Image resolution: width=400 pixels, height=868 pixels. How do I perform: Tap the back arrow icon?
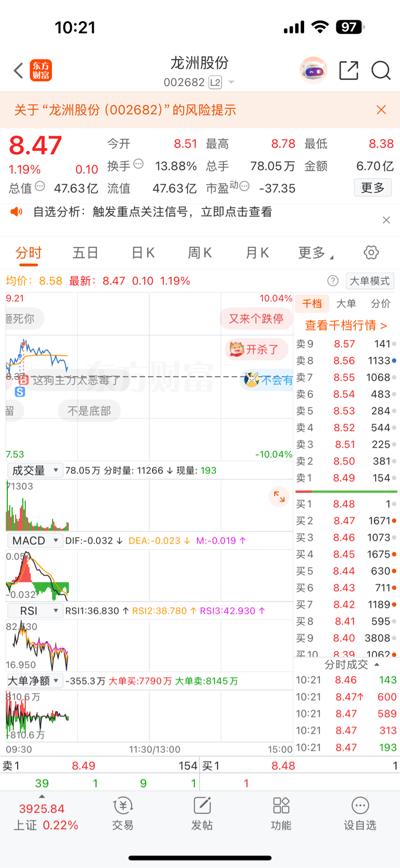(x=19, y=70)
